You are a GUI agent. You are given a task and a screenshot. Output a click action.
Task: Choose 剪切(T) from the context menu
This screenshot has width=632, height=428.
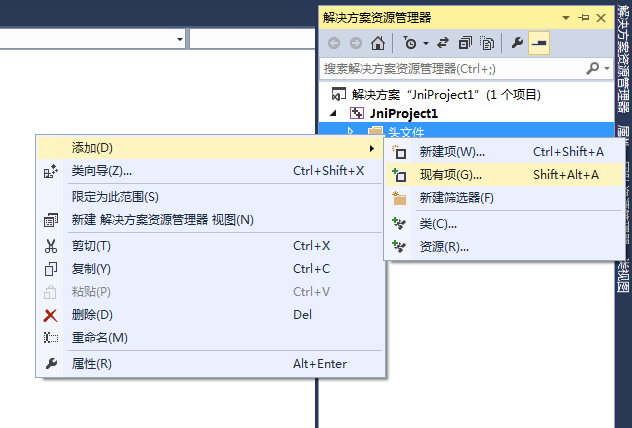click(x=210, y=246)
